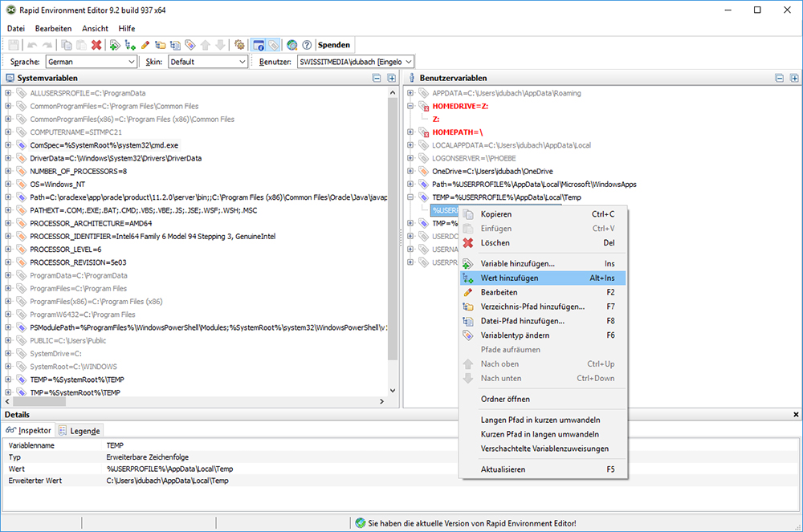This screenshot has height=532, width=803.
Task: Switch to the Legende tab
Action: click(79, 431)
